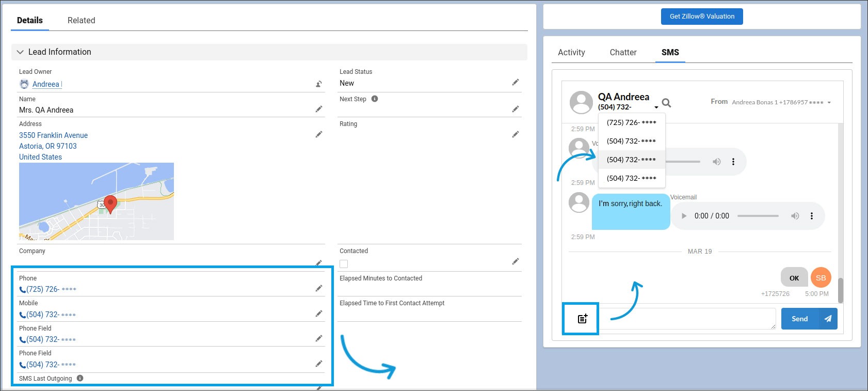Viewport: 868px width, 391px height.
Task: Open the From sender number dropdown
Action: coord(829,102)
